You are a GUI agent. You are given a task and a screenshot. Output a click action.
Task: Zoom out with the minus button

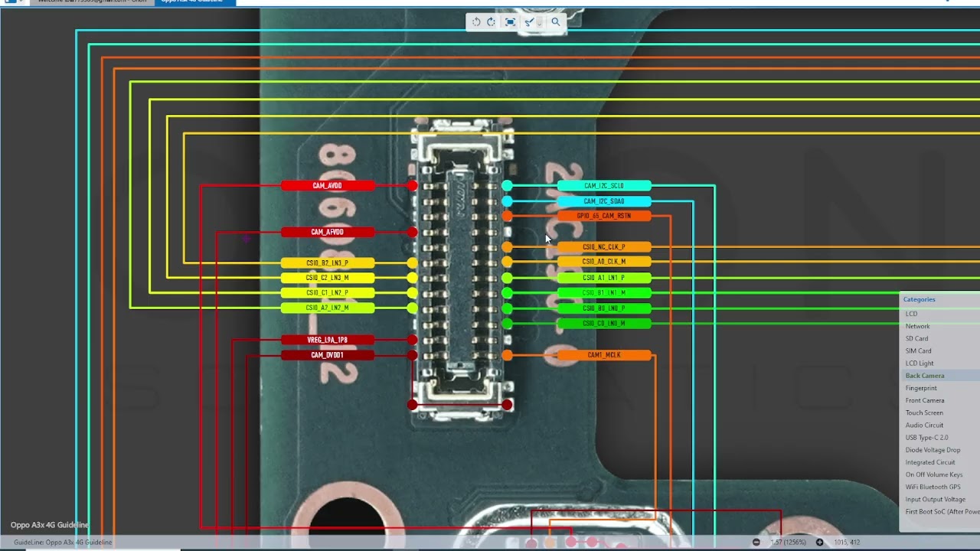(756, 542)
